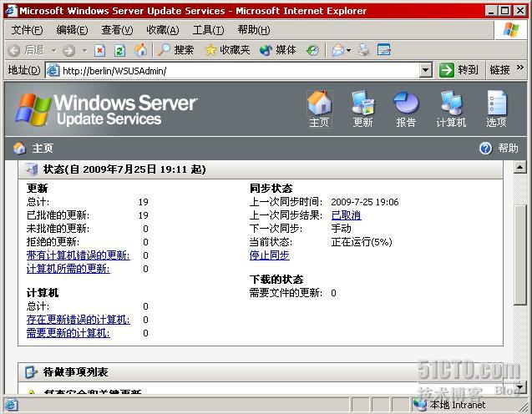Click the 待做事项列表 section icon
532x414 pixels.
[31, 372]
